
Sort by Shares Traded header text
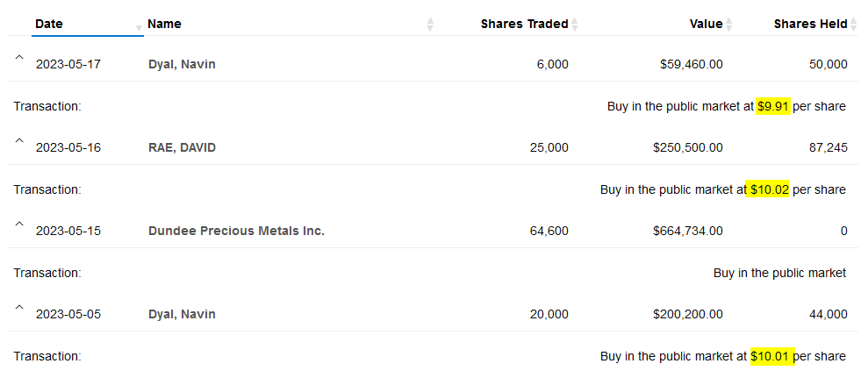[x=524, y=25]
